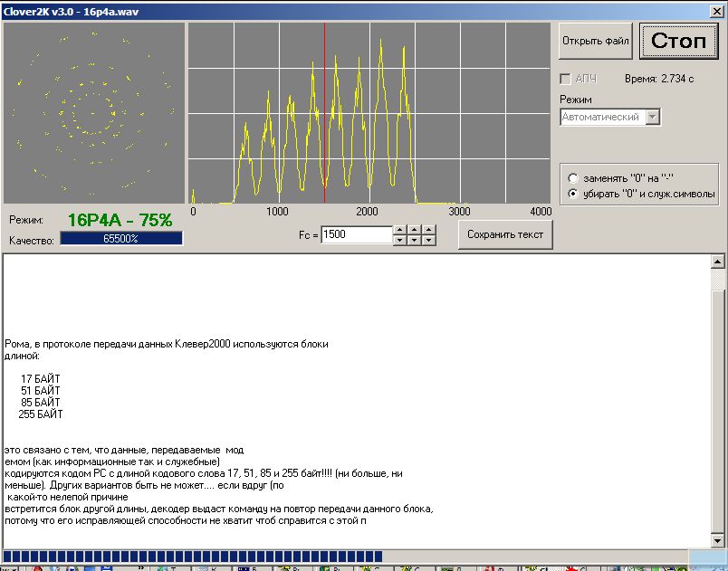The height and width of the screenshot is (571, 728).
Task: Increase Fc using the rightmost up arrow
Action: 429,230
